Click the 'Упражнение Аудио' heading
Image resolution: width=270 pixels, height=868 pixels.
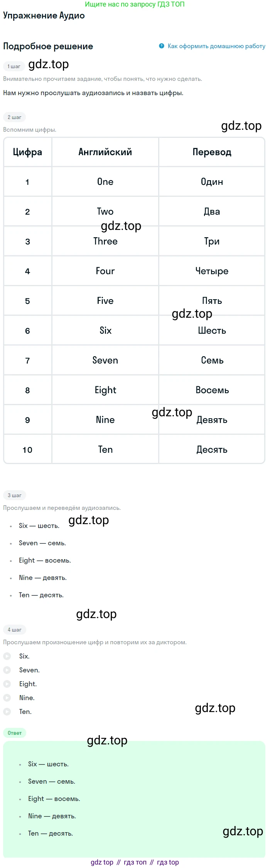(x=44, y=15)
